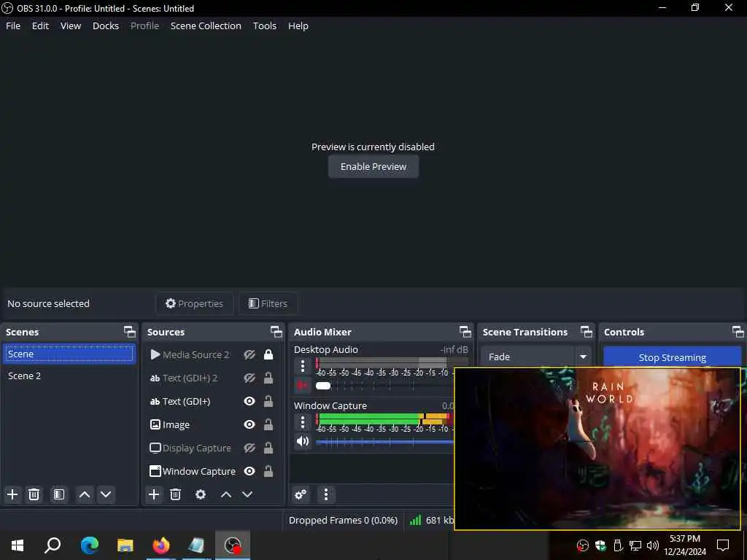Open the Scene Collection menu
747x560 pixels.
click(206, 26)
